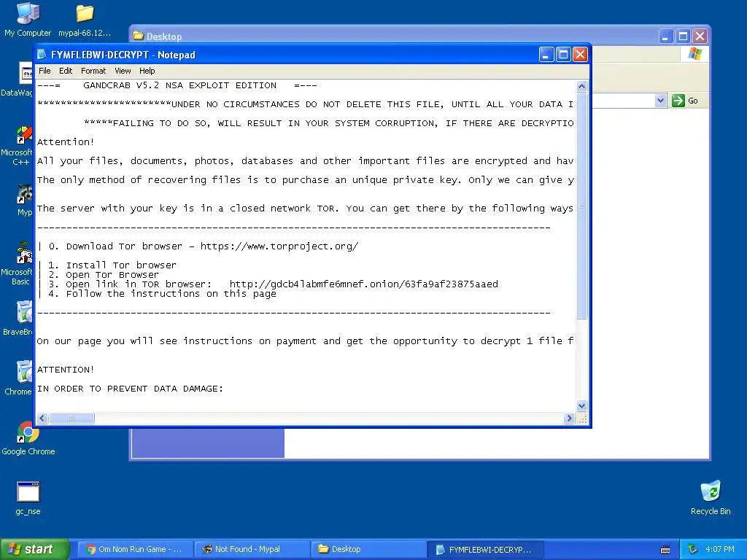The image size is (747, 560).
Task: Switch to Desktop taskbar item
Action: 368,550
